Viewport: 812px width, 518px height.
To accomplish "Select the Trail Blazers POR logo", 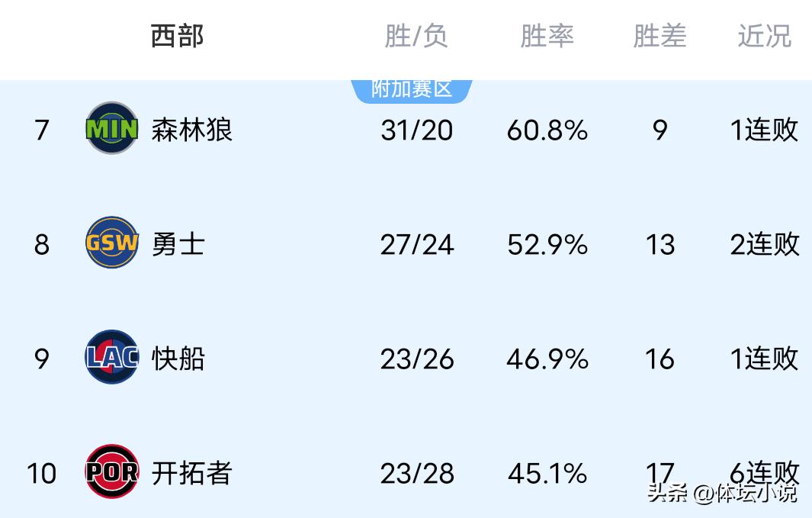I will point(112,472).
